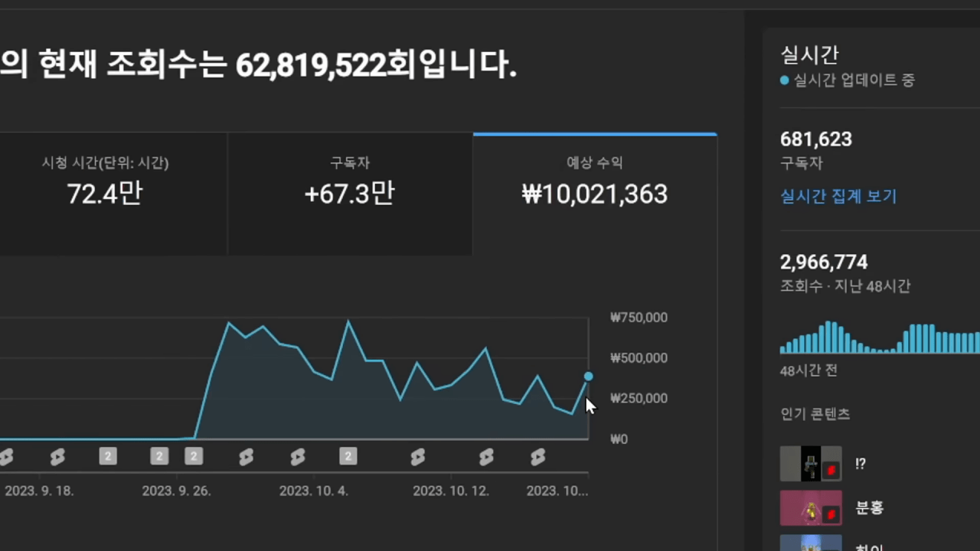Open the 분홍 video thumbnail
Screen dimensions: 980x551
811,508
